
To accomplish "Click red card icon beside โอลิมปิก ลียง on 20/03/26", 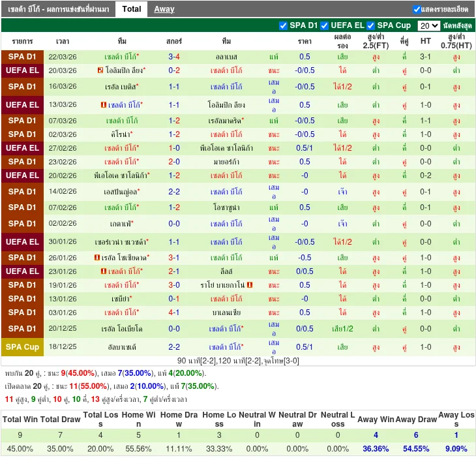I will pos(100,70).
